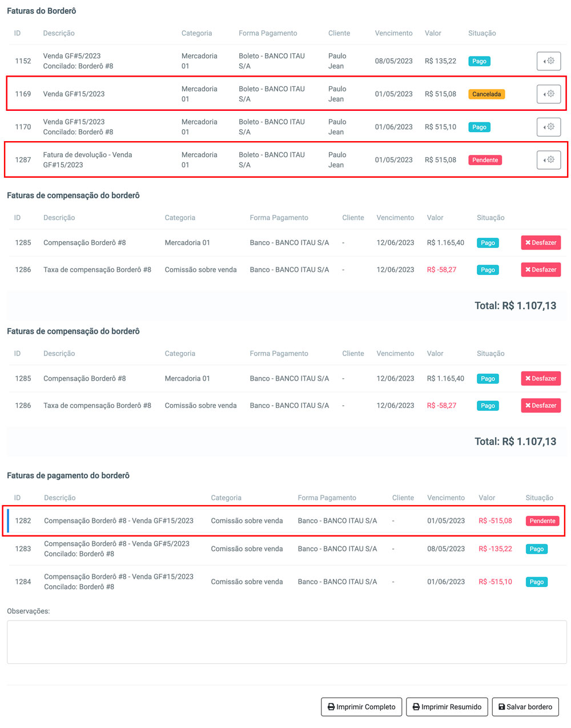Image resolution: width=571 pixels, height=728 pixels.
Task: Click Desfazer for first Taxa de compensação row
Action: 541,270
